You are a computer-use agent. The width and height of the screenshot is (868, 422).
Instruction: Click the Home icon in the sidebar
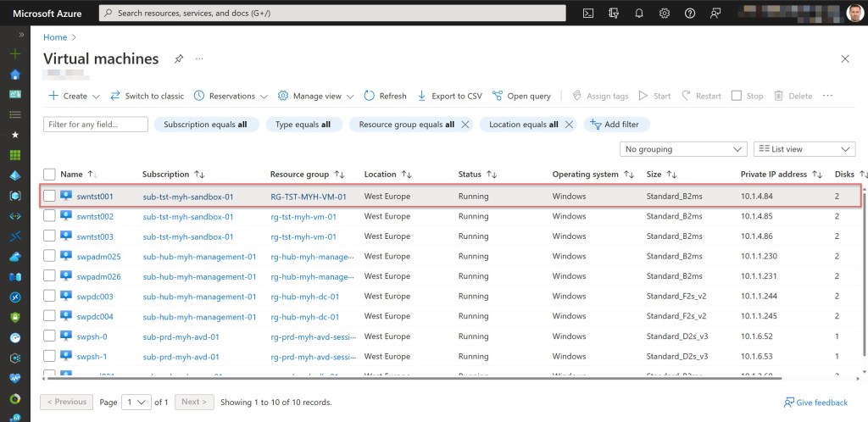pyautogui.click(x=14, y=74)
